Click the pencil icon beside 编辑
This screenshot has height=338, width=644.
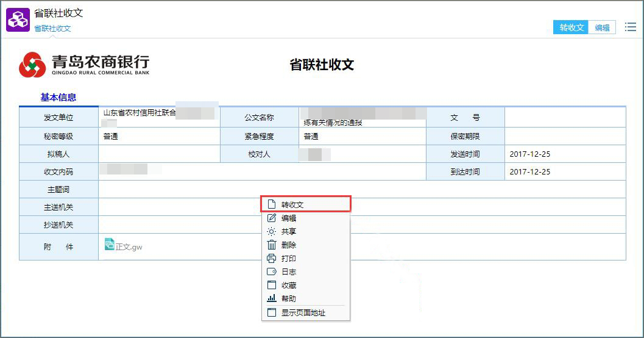coord(272,218)
